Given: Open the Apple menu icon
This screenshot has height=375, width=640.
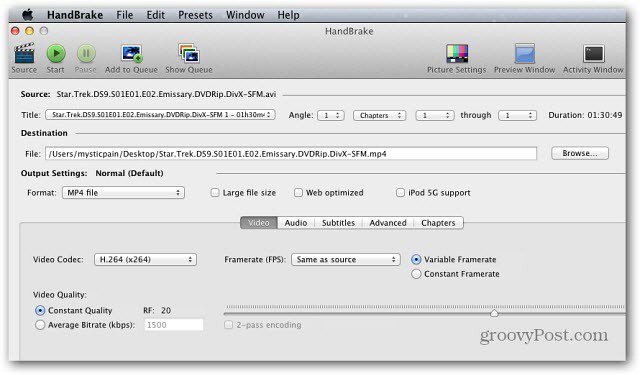Looking at the screenshot, I should click(27, 15).
